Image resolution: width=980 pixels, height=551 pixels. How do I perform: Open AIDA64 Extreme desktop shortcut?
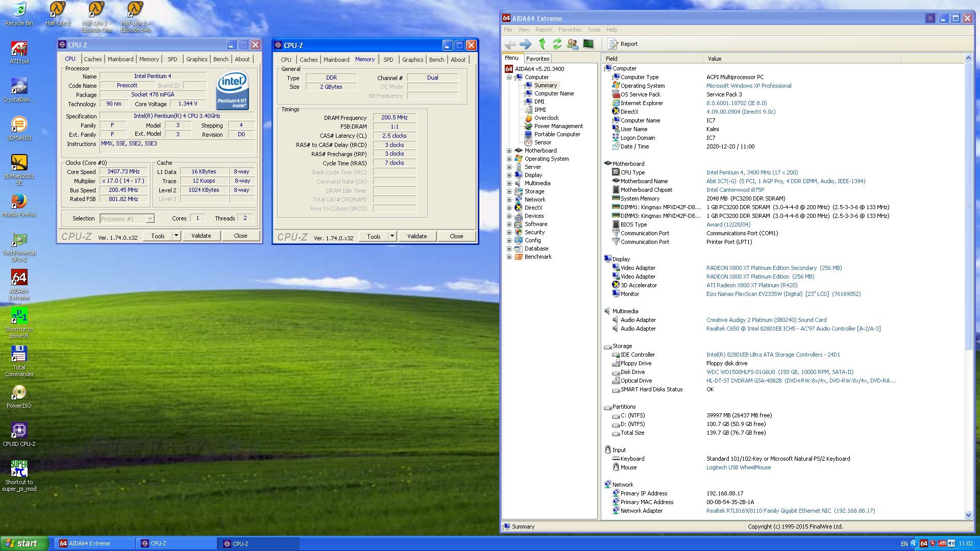19,285
